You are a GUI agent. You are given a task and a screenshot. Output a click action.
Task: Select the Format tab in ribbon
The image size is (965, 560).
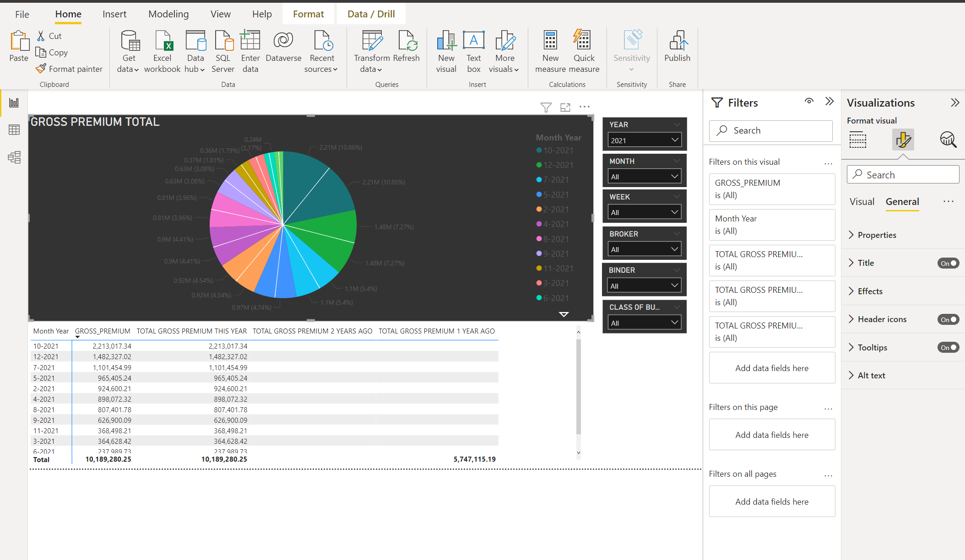coord(308,13)
